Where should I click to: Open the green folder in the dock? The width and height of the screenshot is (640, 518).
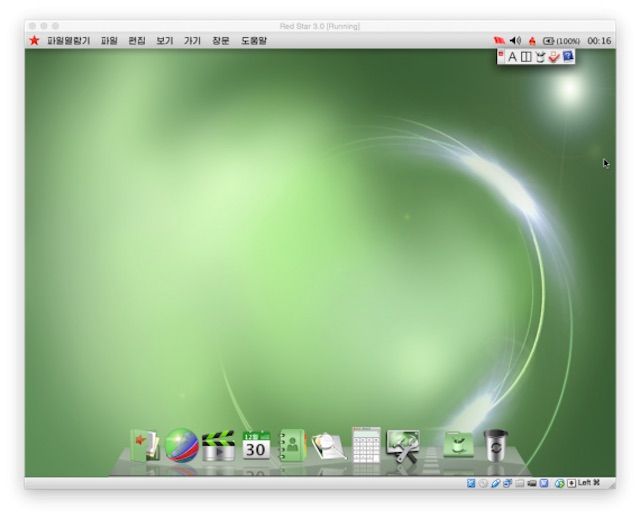click(x=458, y=445)
